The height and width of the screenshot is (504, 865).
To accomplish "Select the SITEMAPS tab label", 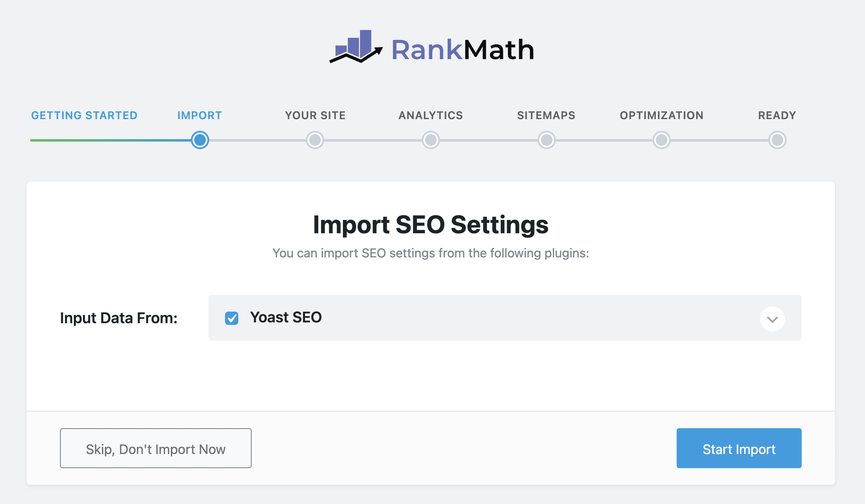I will [x=546, y=115].
